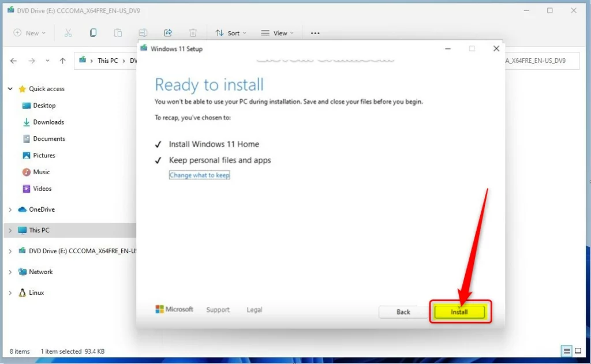Open Pictures in the navigation pane
The width and height of the screenshot is (591, 364).
[44, 155]
